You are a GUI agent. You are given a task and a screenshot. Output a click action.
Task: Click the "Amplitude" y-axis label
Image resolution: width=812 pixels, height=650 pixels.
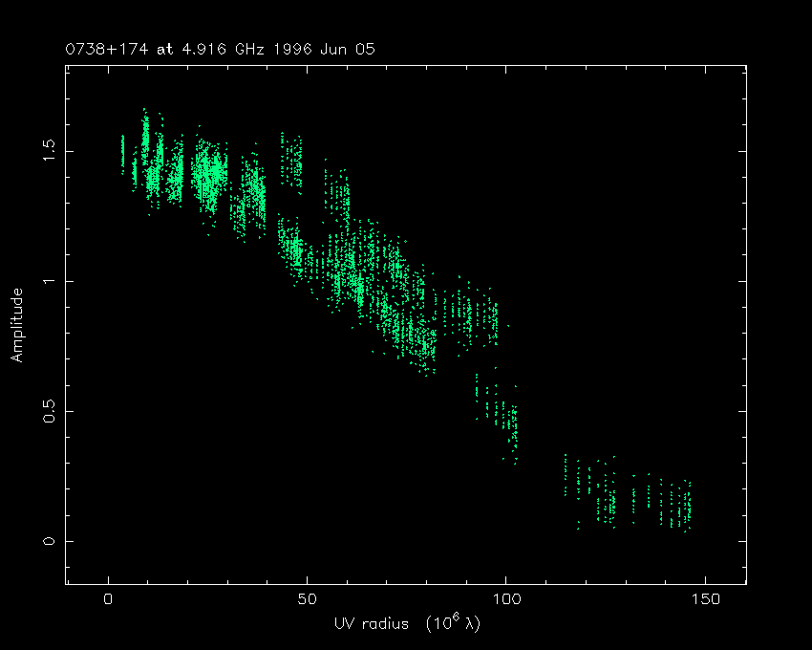16,326
